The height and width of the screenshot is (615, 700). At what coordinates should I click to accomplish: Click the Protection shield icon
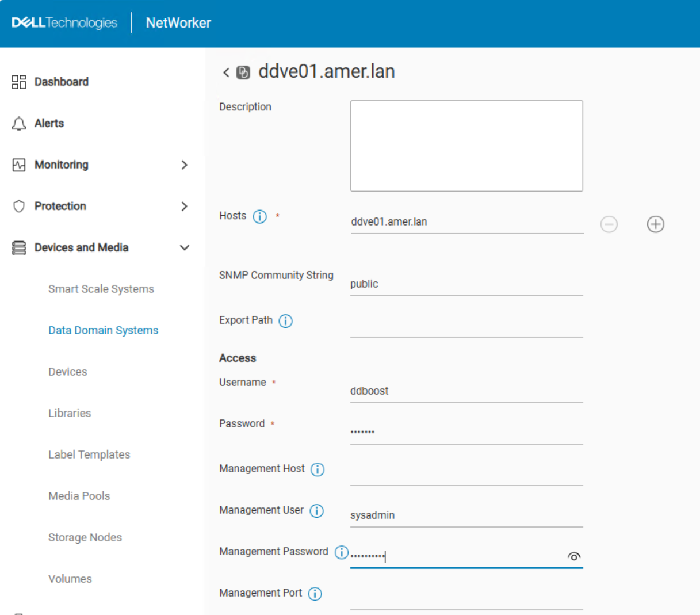[18, 206]
